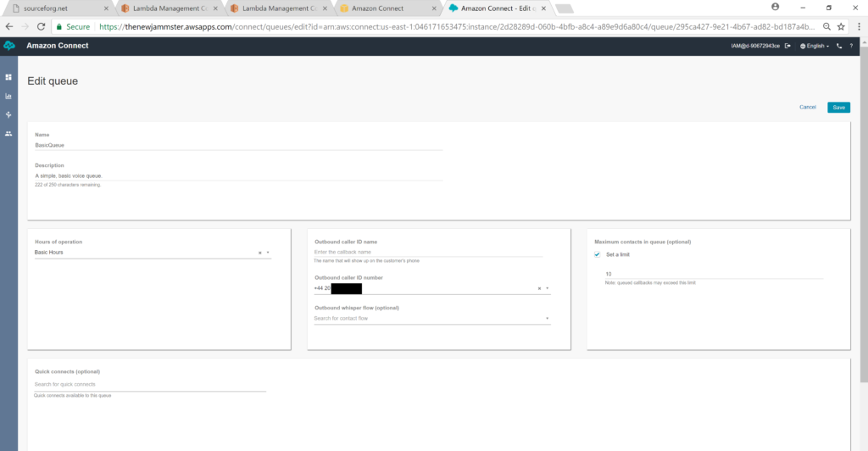Viewport: 868px width, 451px height.
Task: Bookmark the page with star icon
Action: (x=841, y=26)
